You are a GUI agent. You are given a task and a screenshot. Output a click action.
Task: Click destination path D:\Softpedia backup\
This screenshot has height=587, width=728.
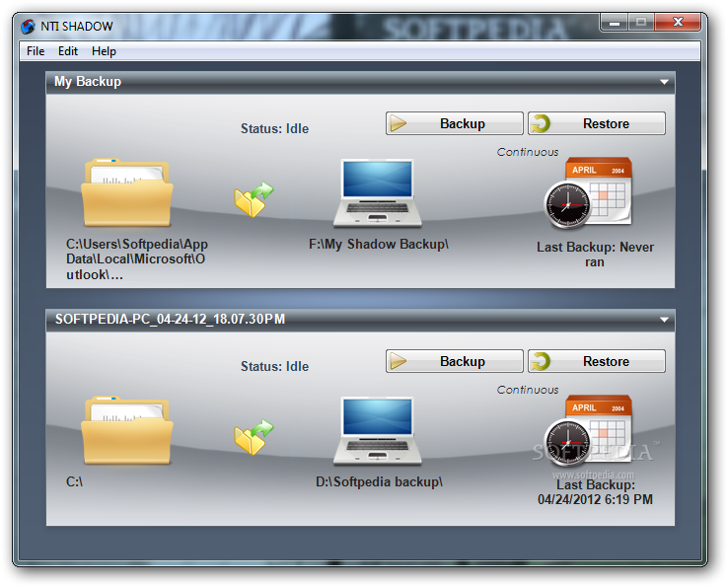click(x=380, y=482)
